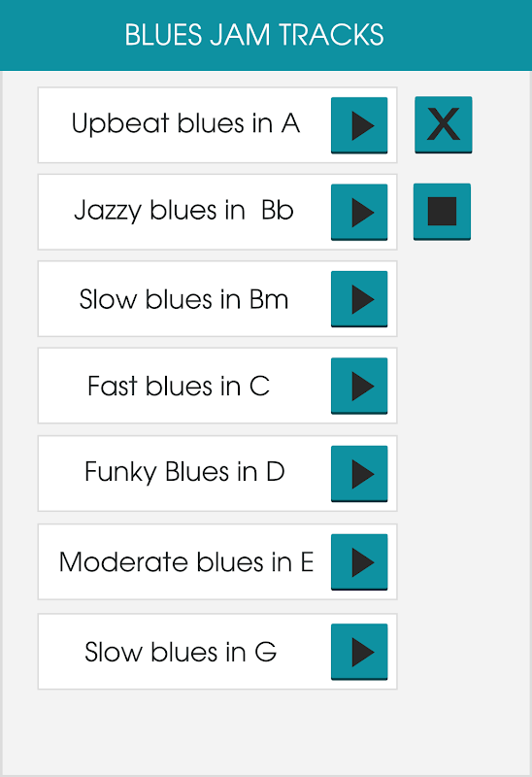Screen dimensions: 532x777
Task: Play the Upbeat blues in A track
Action: coord(359,125)
